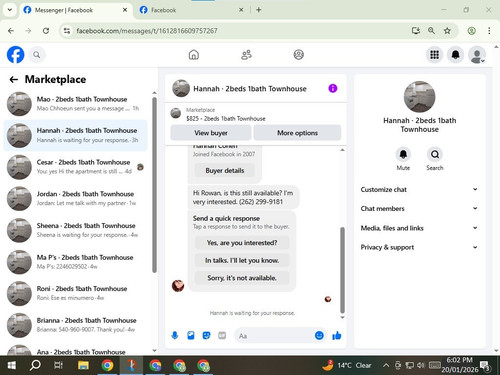Open Buyer details

[225, 170]
